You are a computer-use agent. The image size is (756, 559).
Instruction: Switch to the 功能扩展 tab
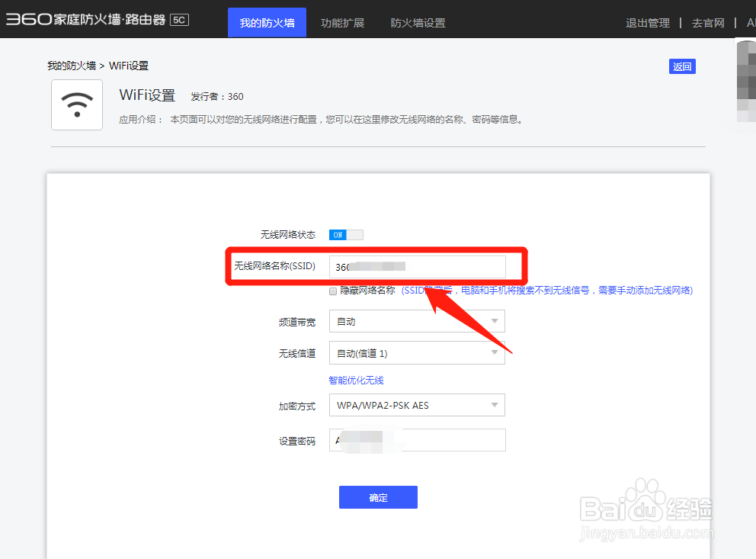pyautogui.click(x=342, y=23)
